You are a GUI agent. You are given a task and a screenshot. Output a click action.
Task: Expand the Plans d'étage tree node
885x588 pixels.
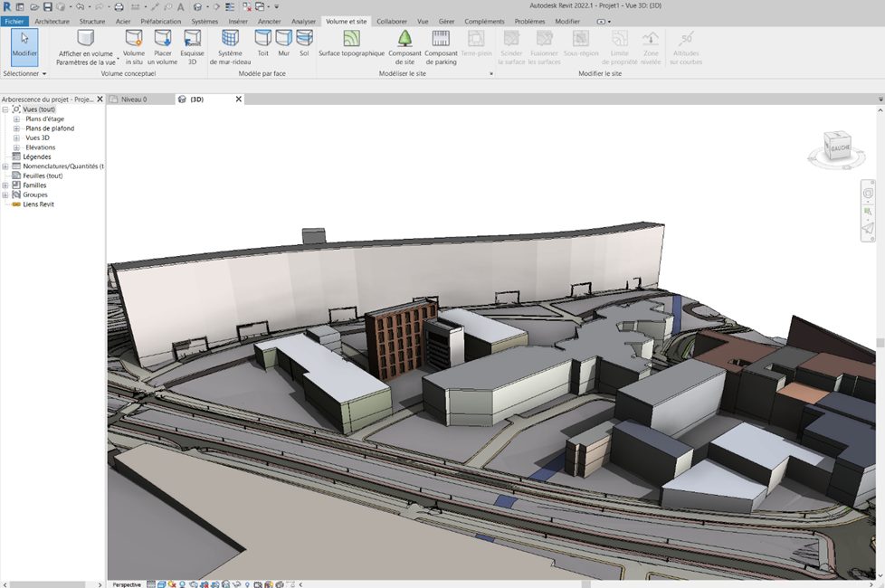16,119
